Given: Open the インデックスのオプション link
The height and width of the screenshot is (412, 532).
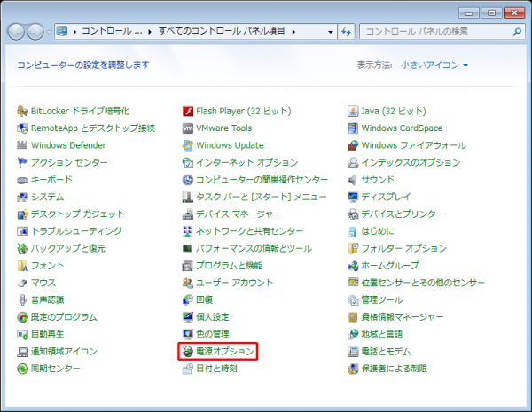Looking at the screenshot, I should [x=411, y=162].
